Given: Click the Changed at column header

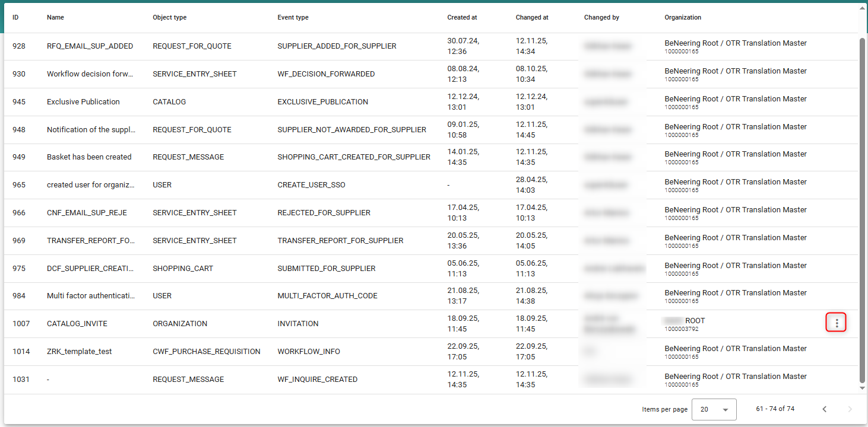Looking at the screenshot, I should click(531, 18).
